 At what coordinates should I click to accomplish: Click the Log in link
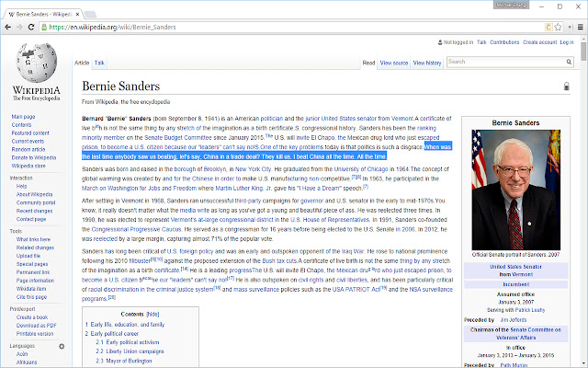(567, 42)
